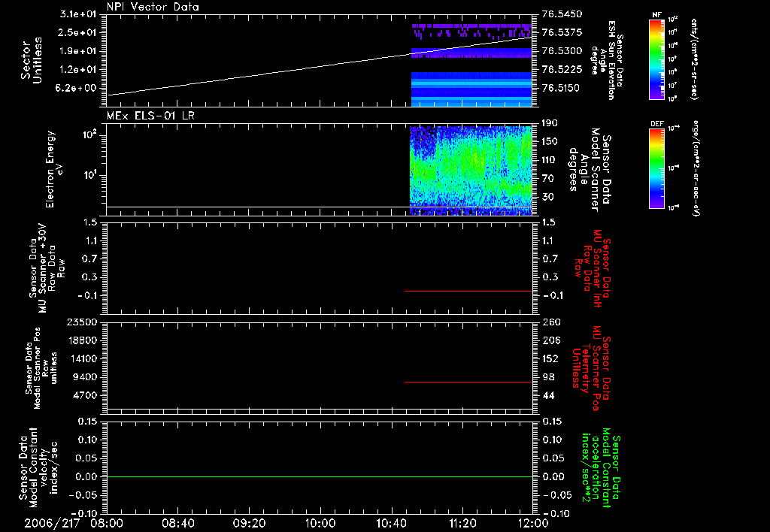This screenshot has width=770, height=532.
Task: Click the 260 telemetry tick value
Action: click(x=550, y=322)
